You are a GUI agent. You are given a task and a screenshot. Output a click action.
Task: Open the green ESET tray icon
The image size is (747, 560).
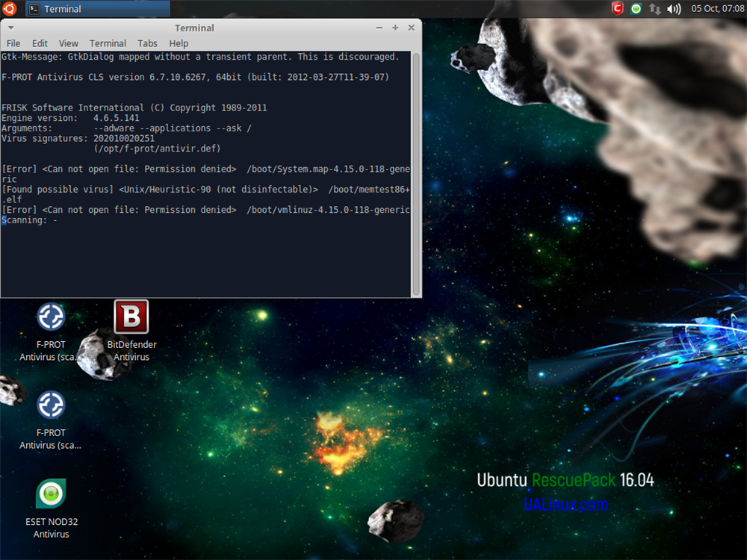636,8
